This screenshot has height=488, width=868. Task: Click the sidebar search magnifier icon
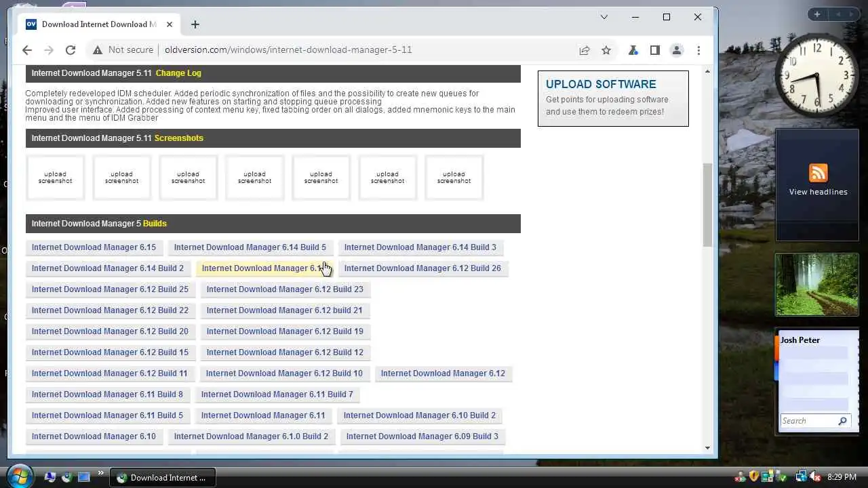pos(842,421)
